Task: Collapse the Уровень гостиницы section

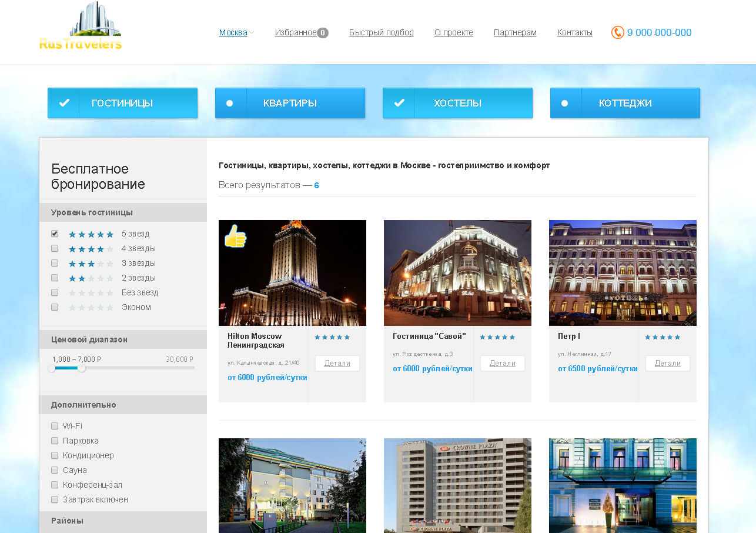Action: click(x=92, y=212)
